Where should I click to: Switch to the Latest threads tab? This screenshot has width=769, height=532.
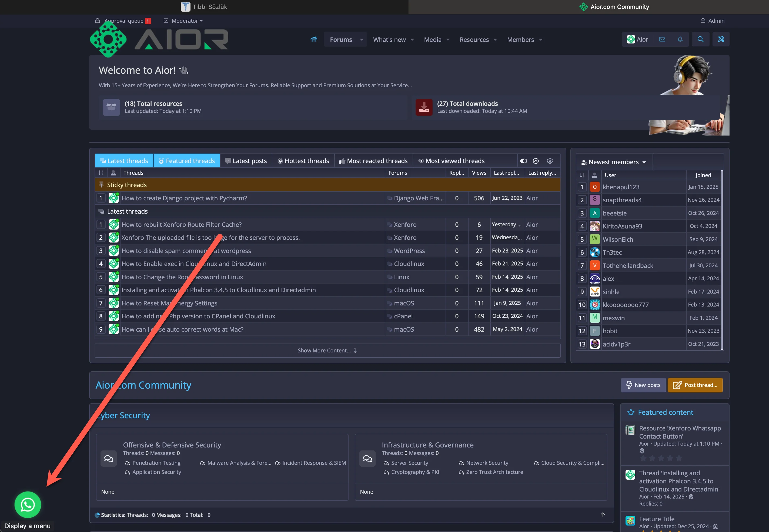[x=124, y=161]
